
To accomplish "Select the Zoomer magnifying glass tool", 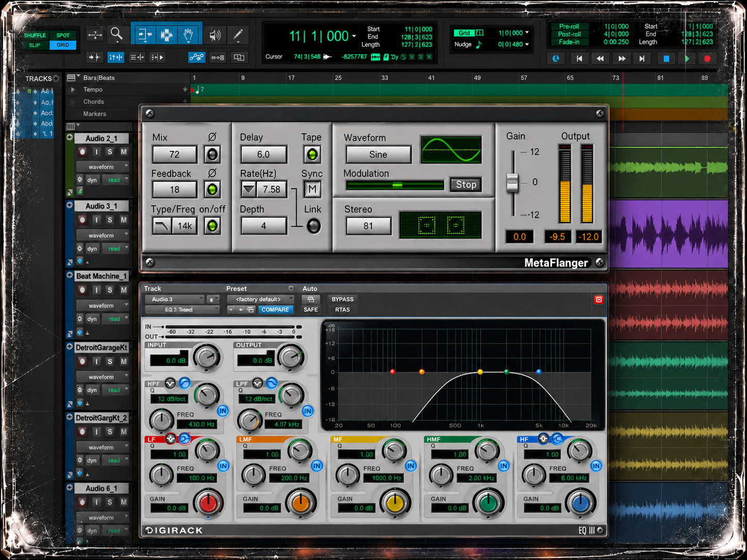I will point(117,35).
